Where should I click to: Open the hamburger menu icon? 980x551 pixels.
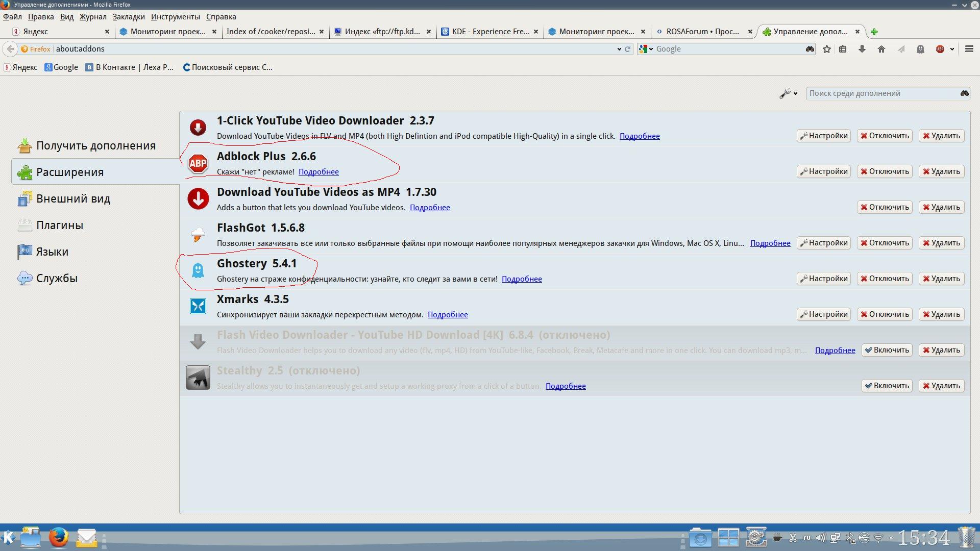point(969,49)
